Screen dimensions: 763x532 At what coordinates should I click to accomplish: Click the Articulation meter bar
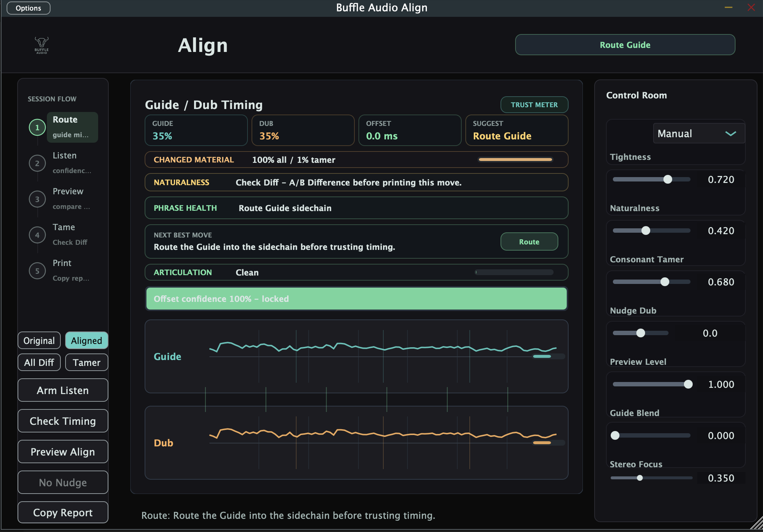coord(514,272)
